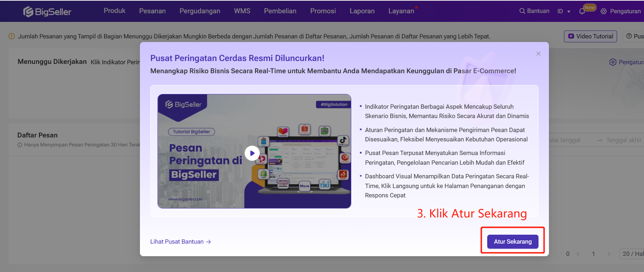Click the BigSeller logo in header
Image resolution: width=644 pixels, height=272 pixels.
47,11
